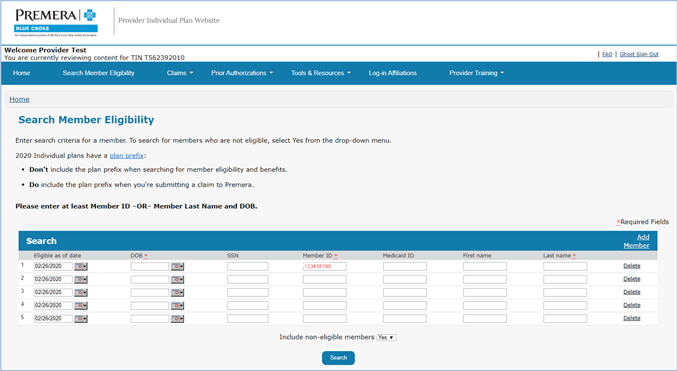Focus the First name field in row 4
Image resolution: width=677 pixels, height=371 pixels.
tap(485, 305)
